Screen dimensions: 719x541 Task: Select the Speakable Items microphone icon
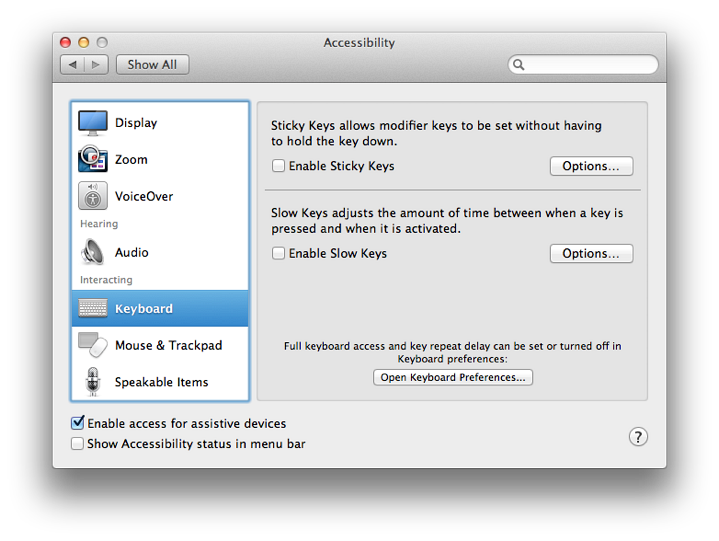click(93, 381)
